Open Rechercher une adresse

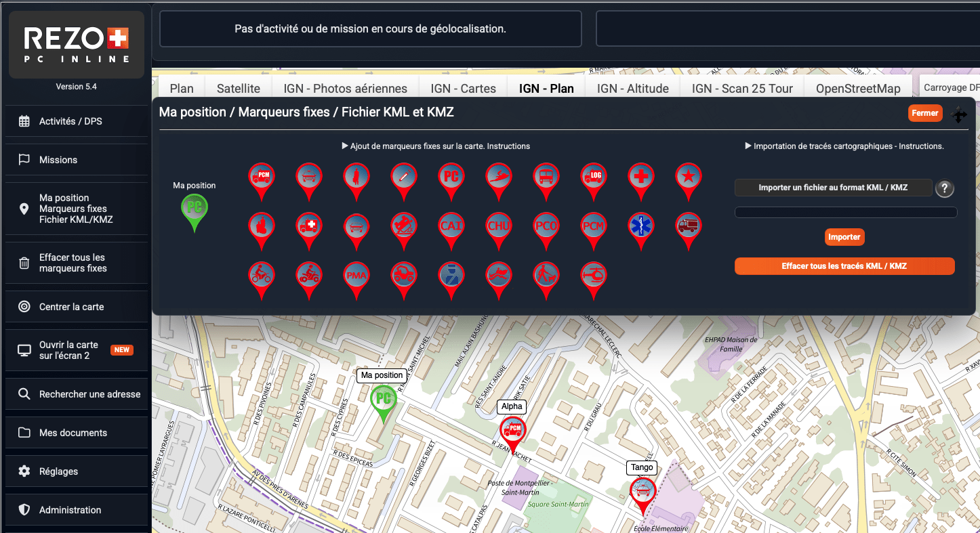(x=77, y=394)
